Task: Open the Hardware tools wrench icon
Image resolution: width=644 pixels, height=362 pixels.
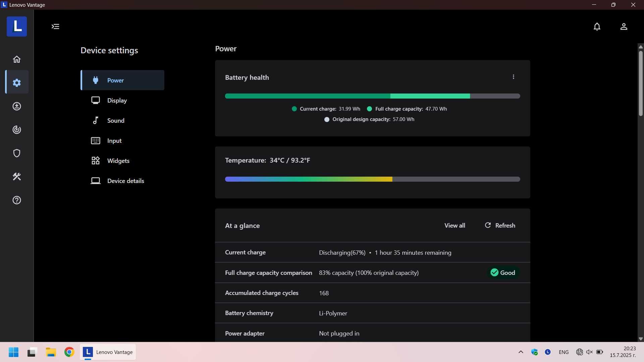Action: 17,177
